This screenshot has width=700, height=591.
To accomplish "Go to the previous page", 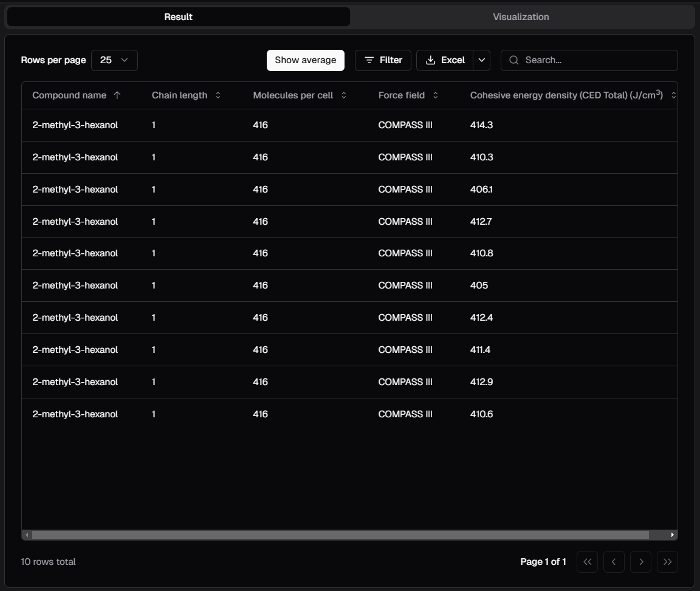I will (614, 562).
